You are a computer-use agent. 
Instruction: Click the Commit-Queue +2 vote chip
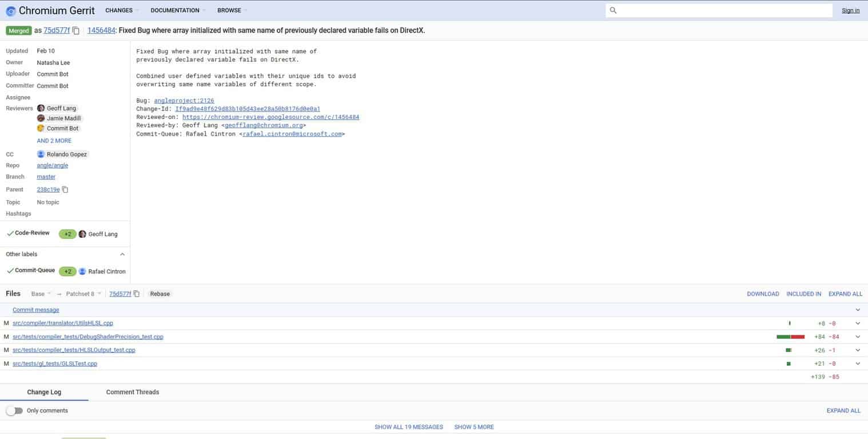click(x=67, y=272)
